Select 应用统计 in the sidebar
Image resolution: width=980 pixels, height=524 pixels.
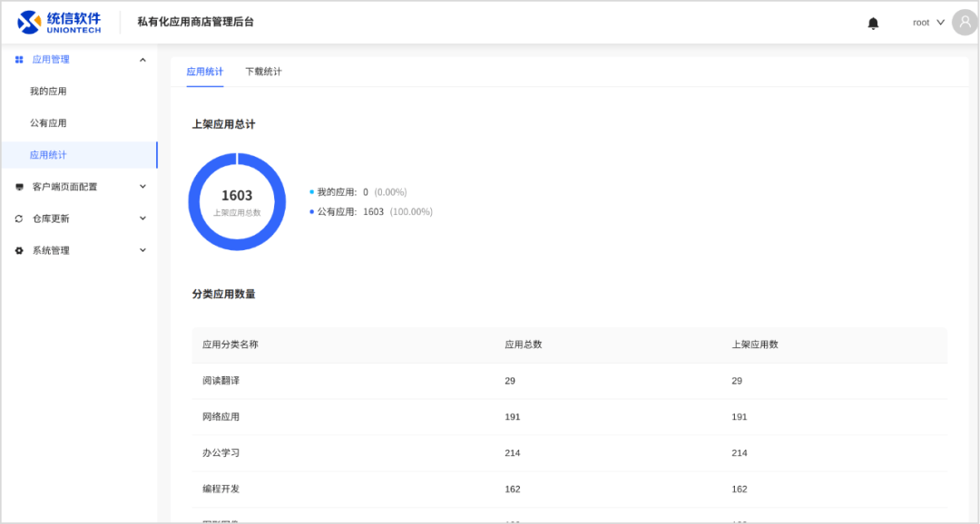[x=48, y=155]
